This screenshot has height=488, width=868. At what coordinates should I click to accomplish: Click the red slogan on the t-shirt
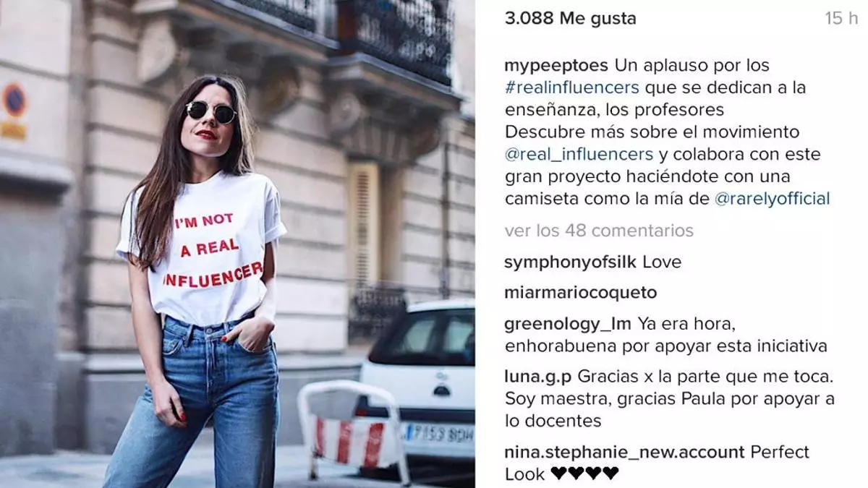coord(214,247)
